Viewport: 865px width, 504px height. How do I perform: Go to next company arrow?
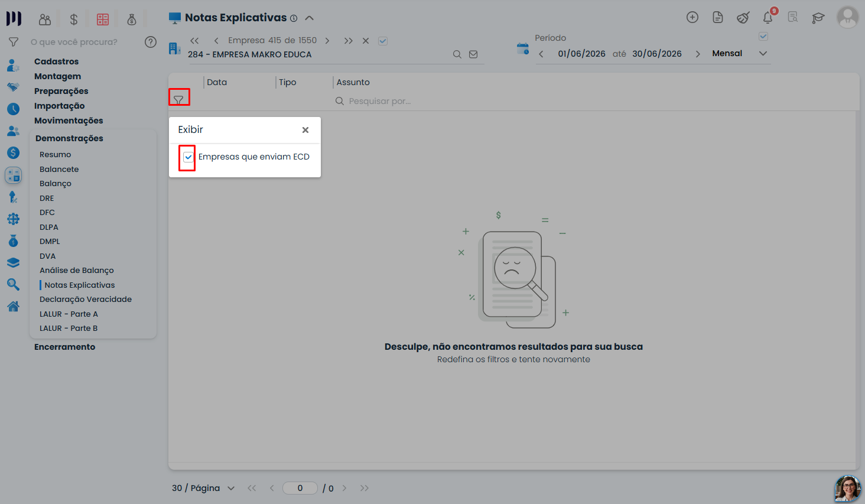(x=327, y=41)
